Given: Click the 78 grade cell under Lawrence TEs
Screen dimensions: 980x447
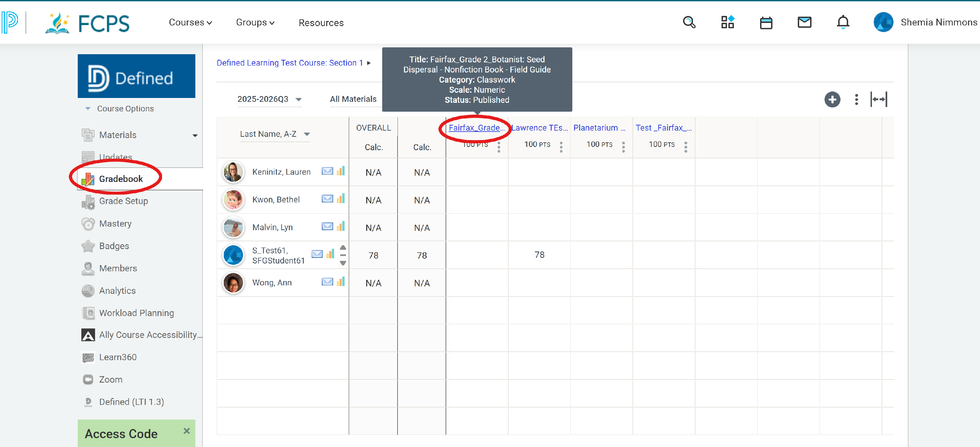Looking at the screenshot, I should click(539, 255).
